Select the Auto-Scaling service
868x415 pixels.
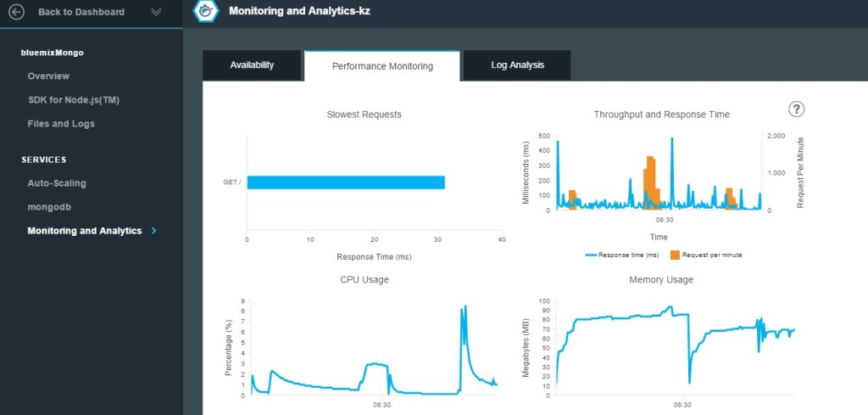[x=57, y=183]
